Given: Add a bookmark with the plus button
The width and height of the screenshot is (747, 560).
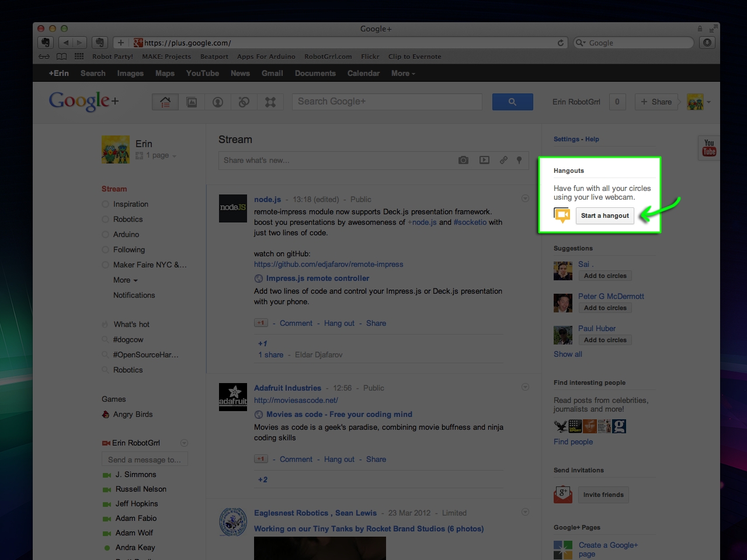Looking at the screenshot, I should [120, 43].
